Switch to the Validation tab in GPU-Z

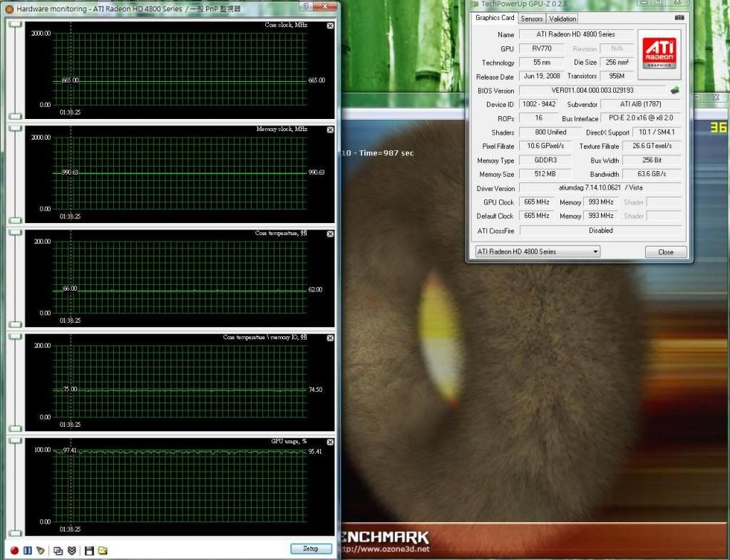(562, 19)
